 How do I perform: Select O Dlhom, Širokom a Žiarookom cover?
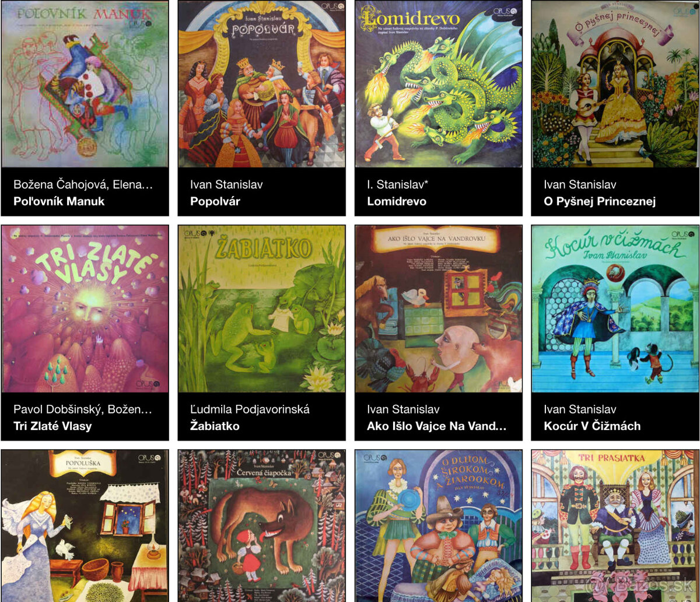pos(438,526)
